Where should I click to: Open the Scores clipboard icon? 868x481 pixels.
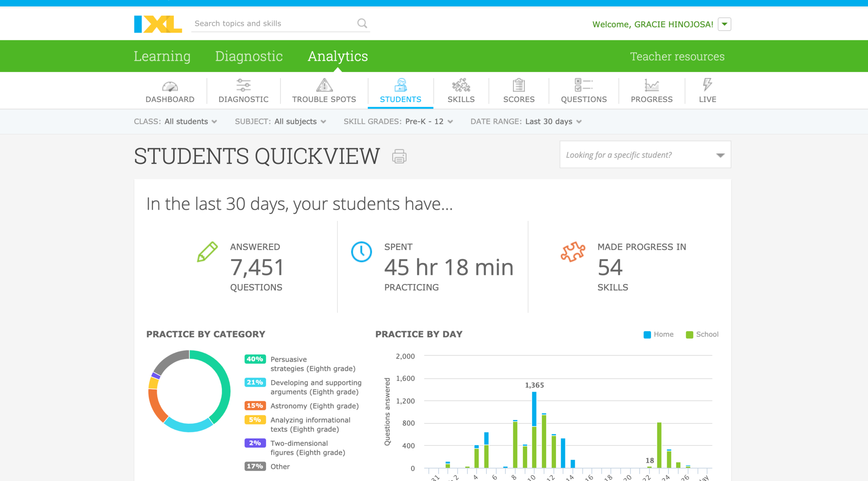[519, 85]
